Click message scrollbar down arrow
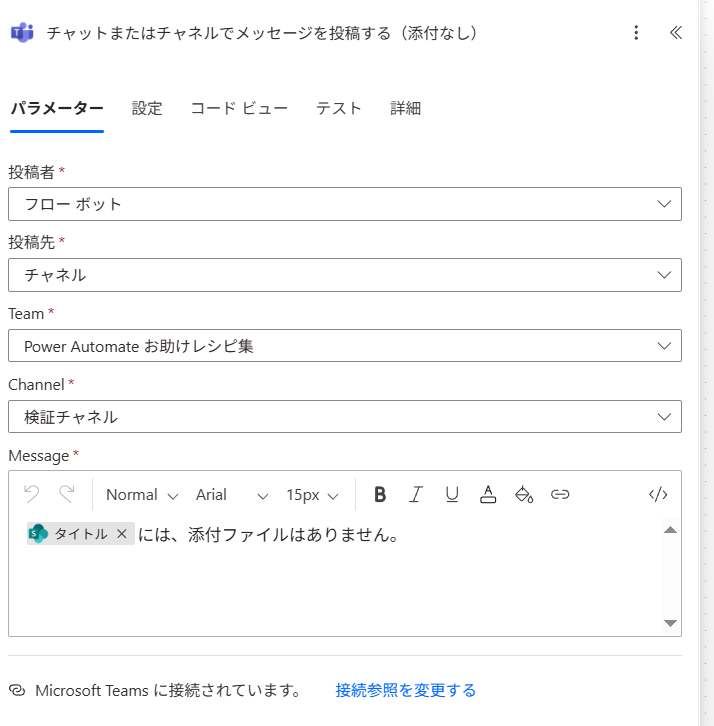 coord(670,623)
